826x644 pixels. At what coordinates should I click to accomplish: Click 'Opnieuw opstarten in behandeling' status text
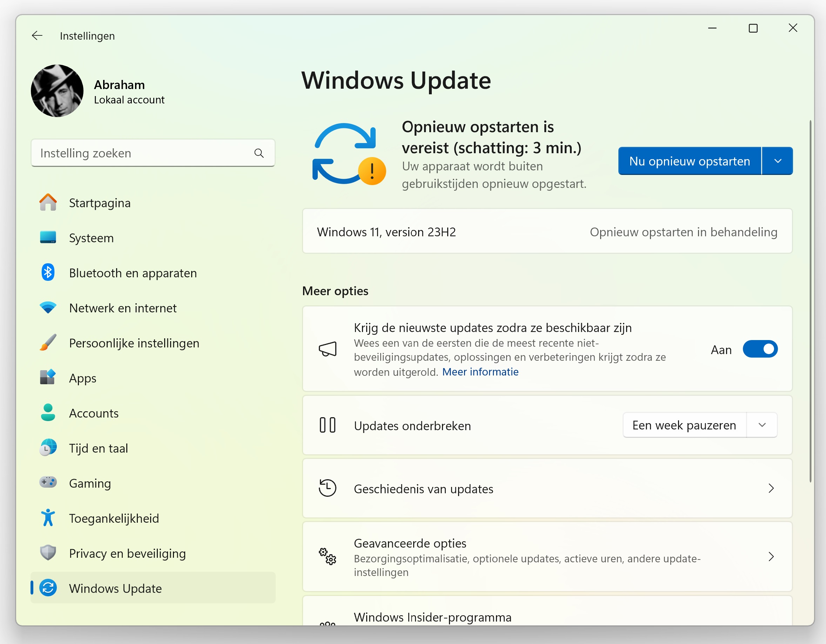pyautogui.click(x=683, y=232)
